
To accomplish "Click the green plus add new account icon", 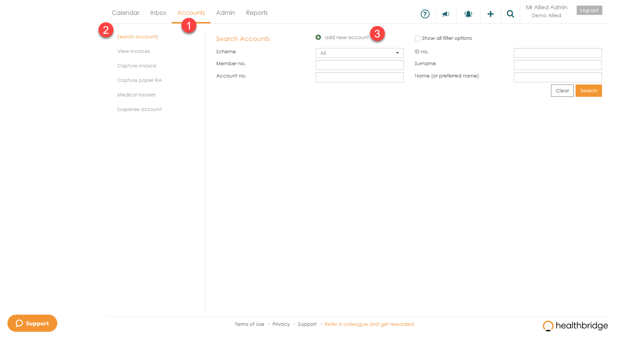I will tap(318, 37).
